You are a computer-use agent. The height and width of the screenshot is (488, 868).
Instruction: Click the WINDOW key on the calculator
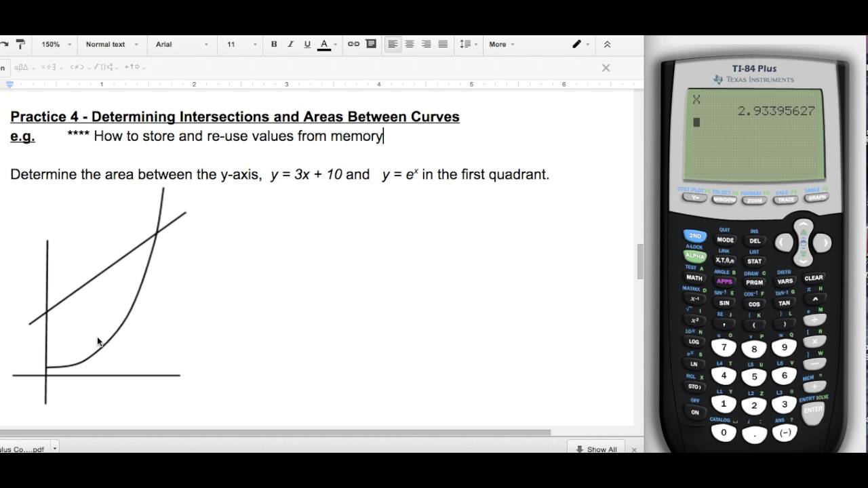724,200
